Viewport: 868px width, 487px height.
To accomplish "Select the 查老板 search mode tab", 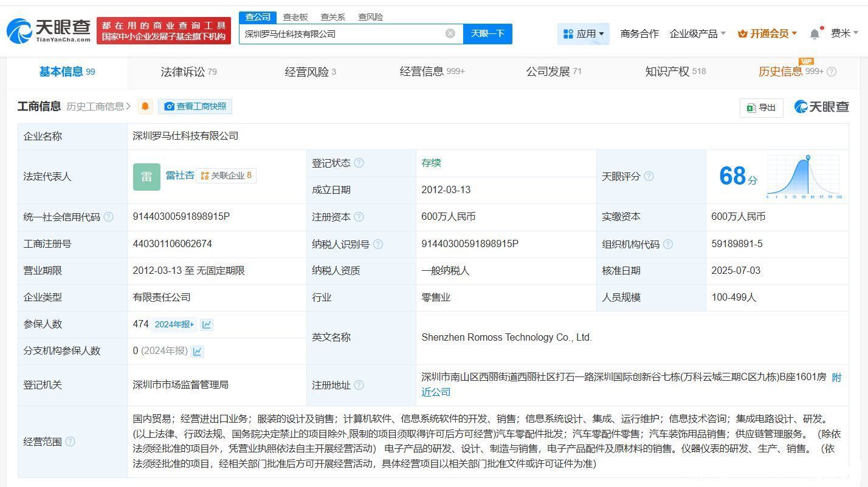I will (x=295, y=17).
